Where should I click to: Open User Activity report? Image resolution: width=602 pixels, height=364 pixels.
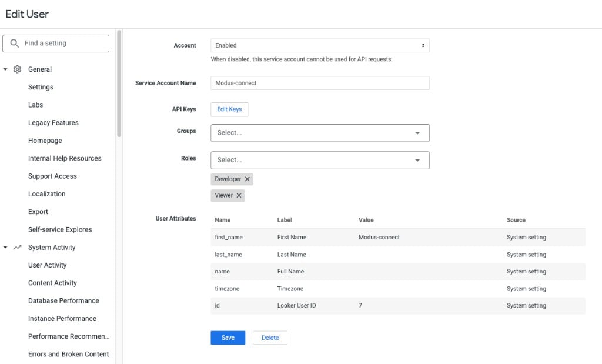click(47, 265)
